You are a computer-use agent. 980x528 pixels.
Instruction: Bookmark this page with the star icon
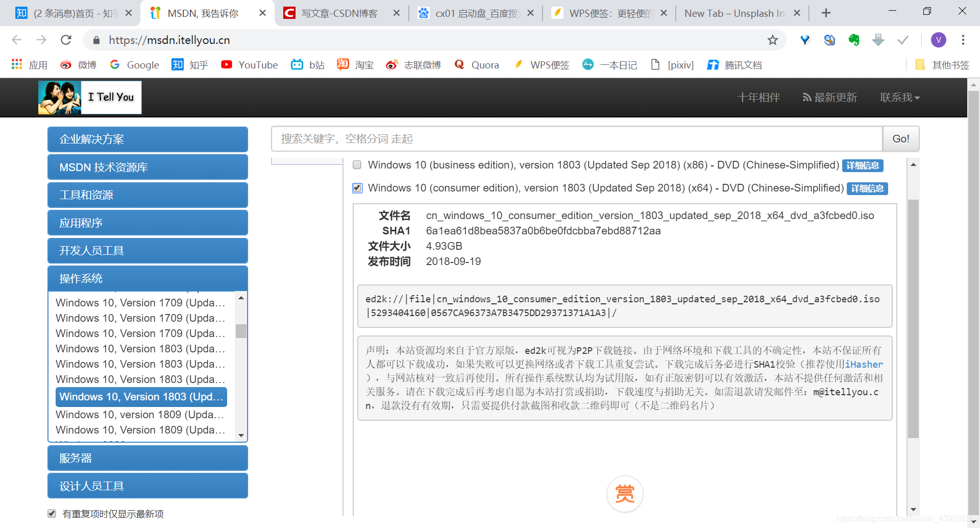[x=773, y=40]
